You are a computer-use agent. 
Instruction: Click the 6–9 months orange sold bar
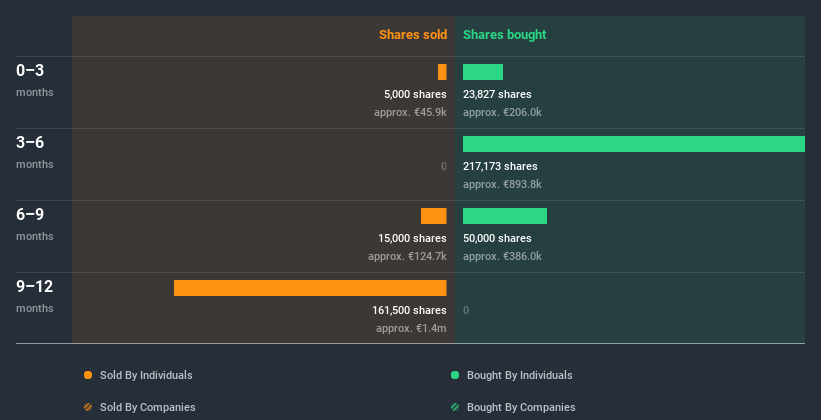pyautogui.click(x=434, y=216)
